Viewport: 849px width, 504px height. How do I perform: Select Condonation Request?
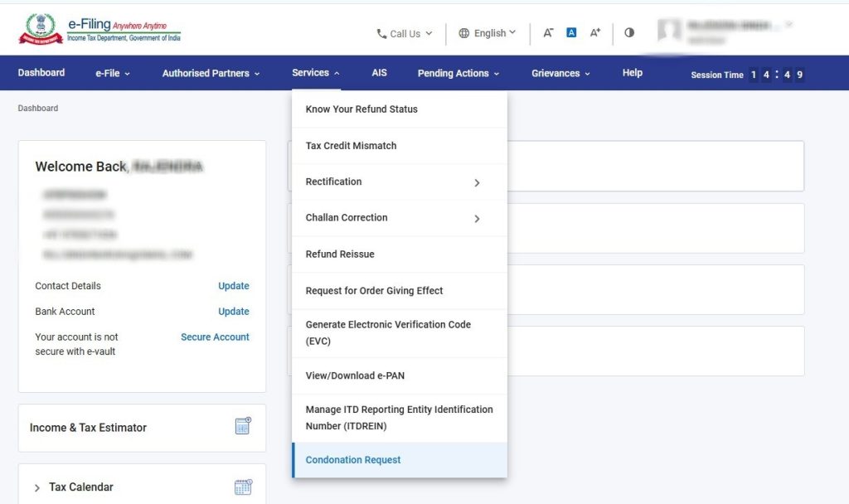[400, 460]
